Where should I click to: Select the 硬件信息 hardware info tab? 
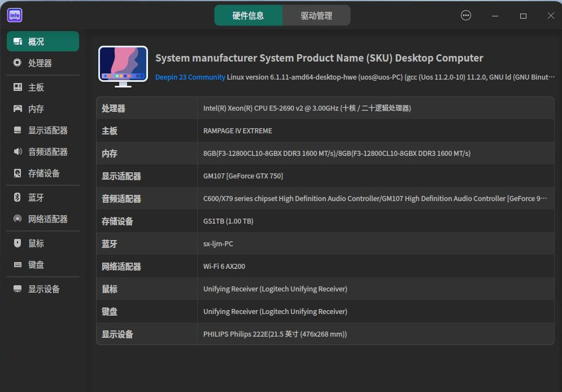pos(248,15)
